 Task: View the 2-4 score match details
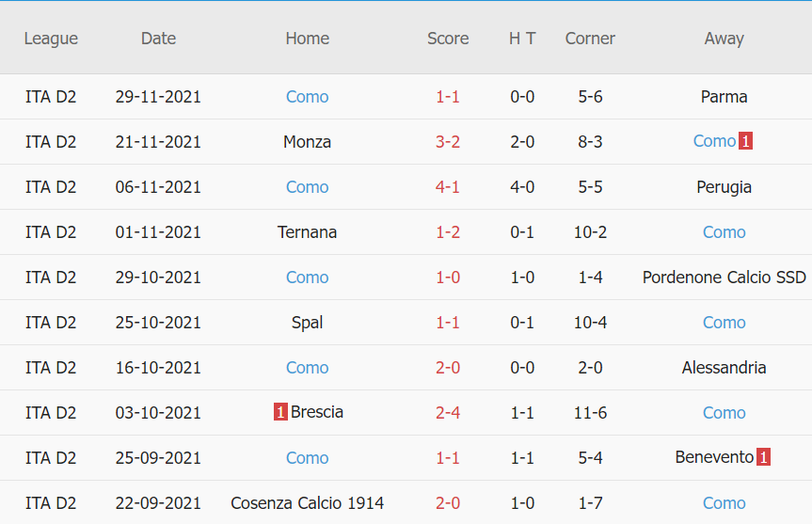[x=448, y=413]
